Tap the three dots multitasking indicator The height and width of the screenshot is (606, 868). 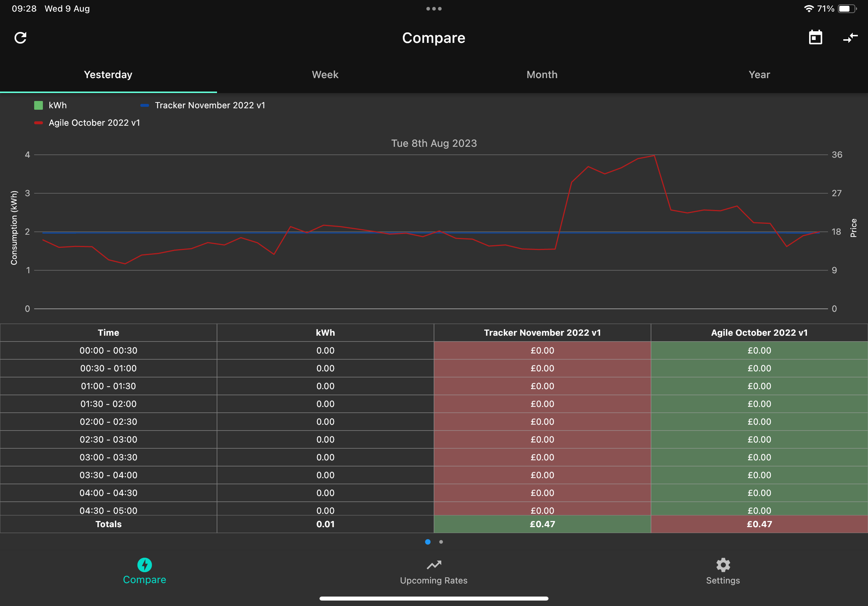click(x=434, y=9)
